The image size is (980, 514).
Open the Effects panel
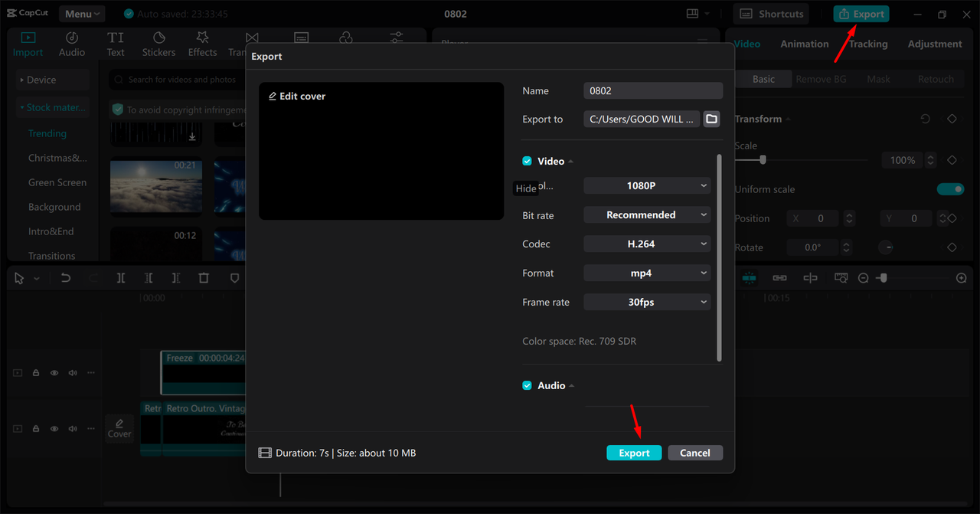[x=202, y=44]
